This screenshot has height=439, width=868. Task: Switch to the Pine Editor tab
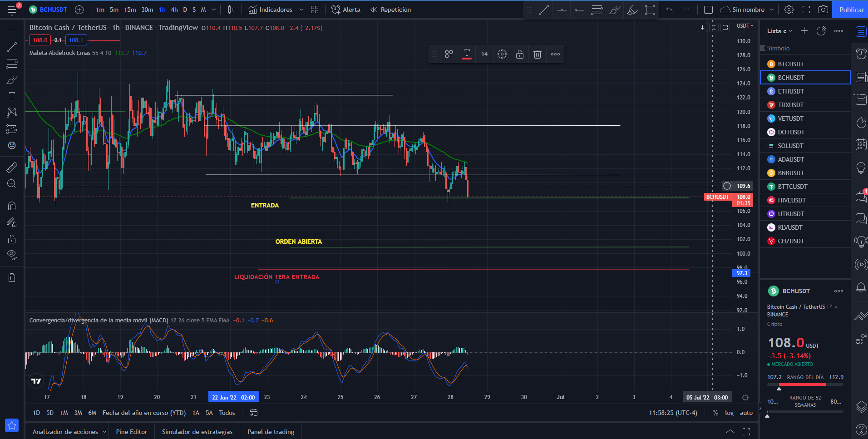132,432
